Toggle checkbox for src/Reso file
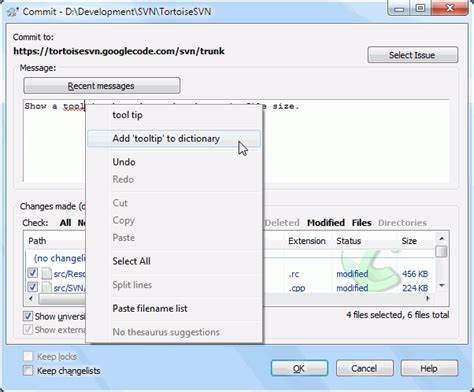474x392 pixels. click(x=32, y=273)
